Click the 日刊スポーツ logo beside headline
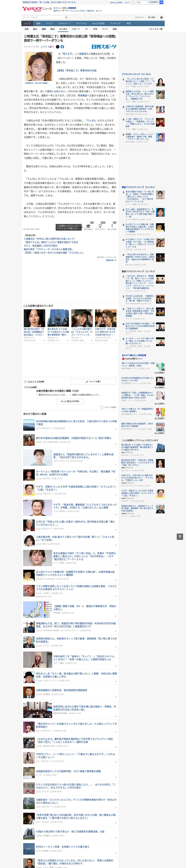Screen dimensions: 186x868 click(x=104, y=47)
